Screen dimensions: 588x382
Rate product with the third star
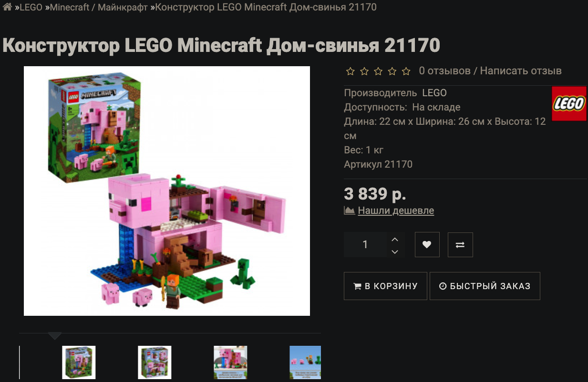point(378,71)
